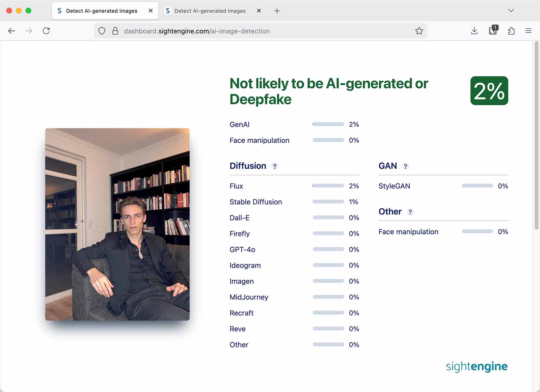Show help for the Diffusion section
Screen dimensions: 540x392
(275, 166)
